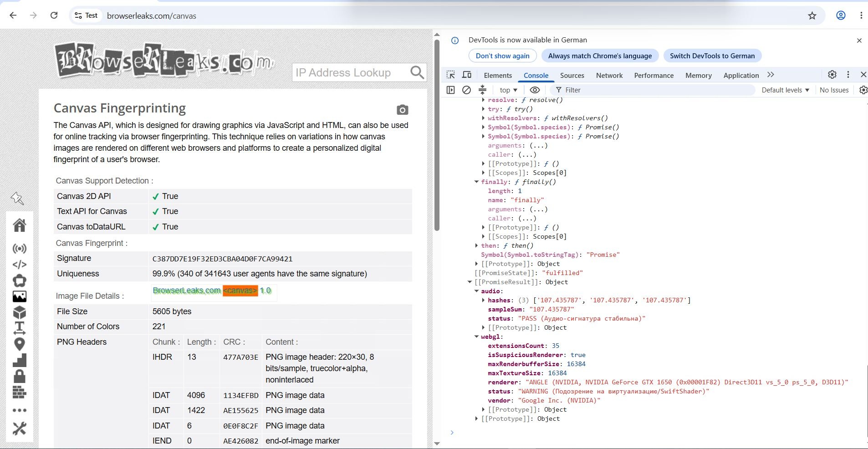Screen dimensions: 868x449
Task: Click the pushpin icon above the sidebar
Action: 17,198
